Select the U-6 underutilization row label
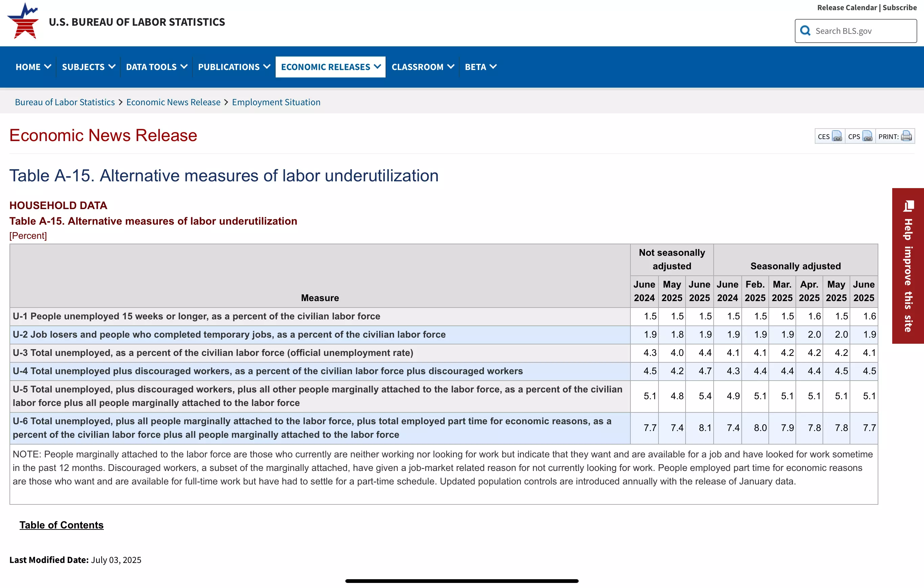Screen dimensions: 924x588 [320, 428]
